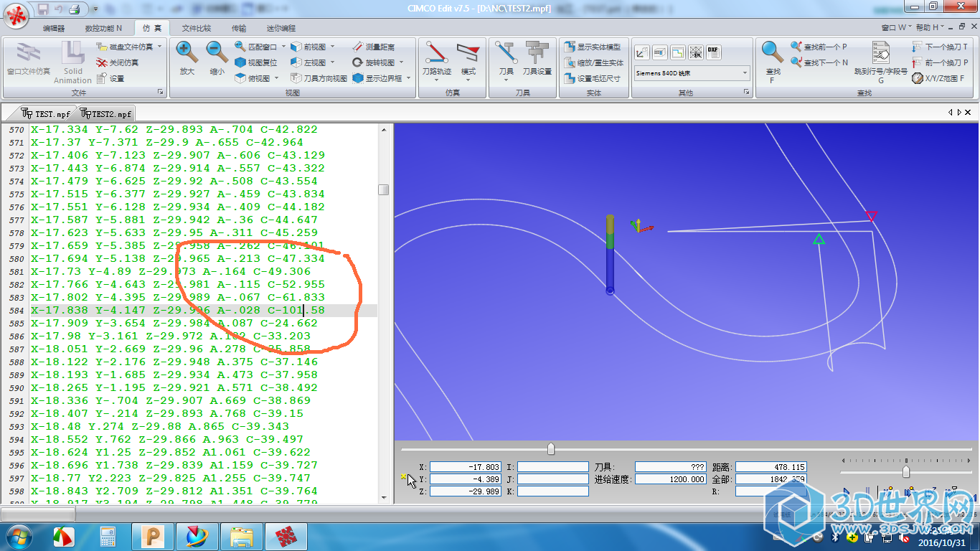Open the 传输 ribbon tab
The height and width of the screenshot is (551, 980).
[x=239, y=29]
